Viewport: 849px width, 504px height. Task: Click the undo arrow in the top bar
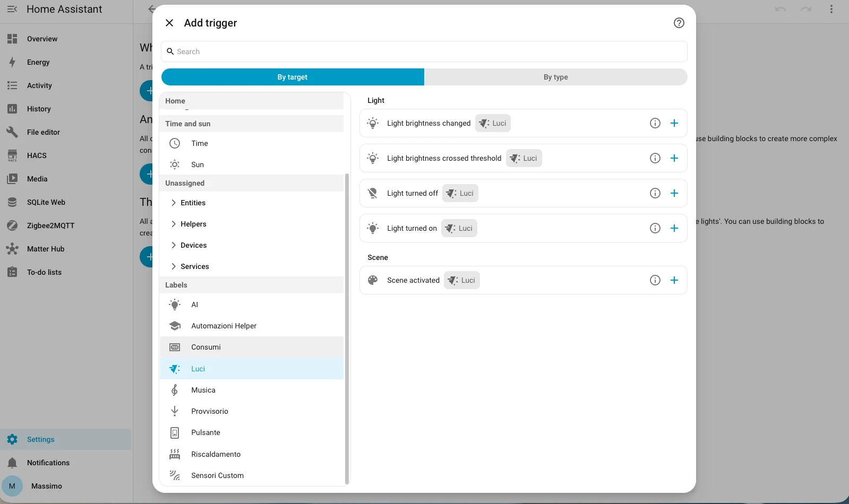click(780, 9)
